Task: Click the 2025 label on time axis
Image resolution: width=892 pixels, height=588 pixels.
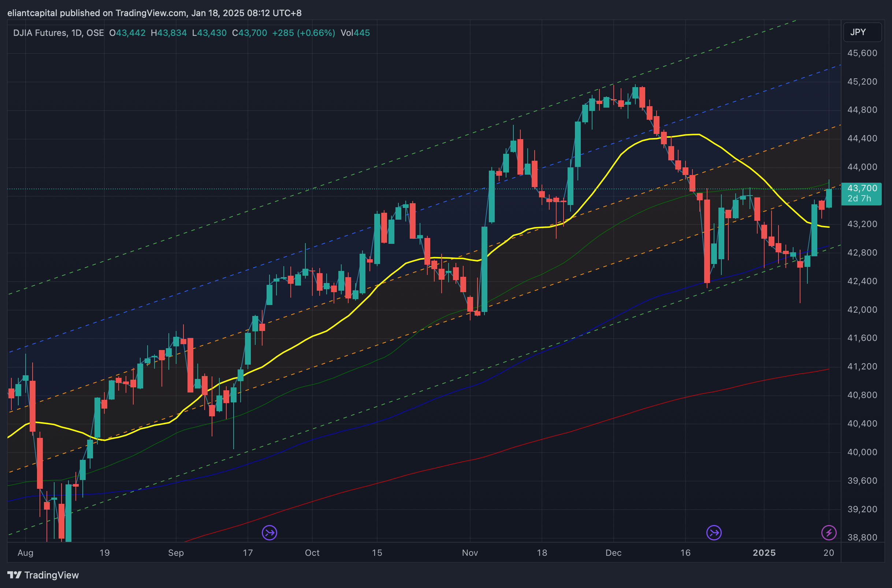Action: 764,553
